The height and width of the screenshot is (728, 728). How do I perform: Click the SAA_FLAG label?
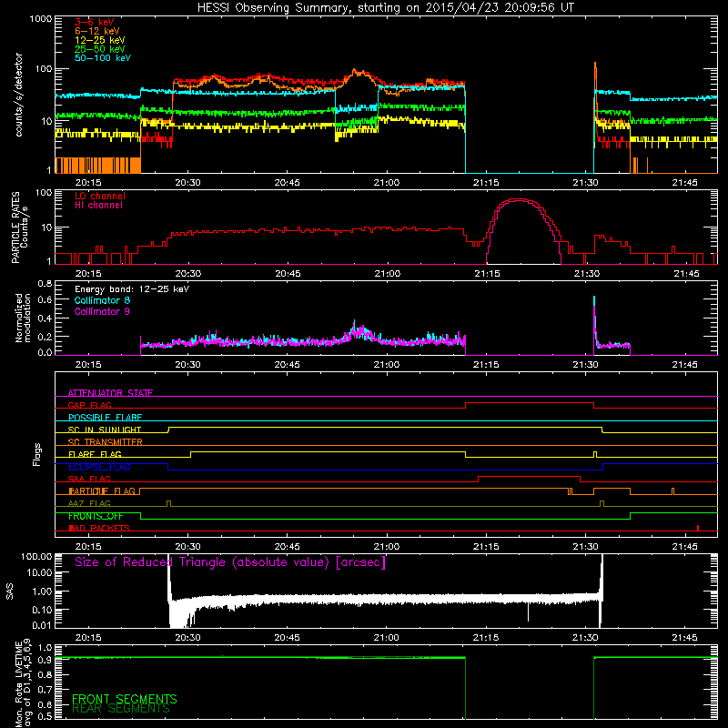89,479
